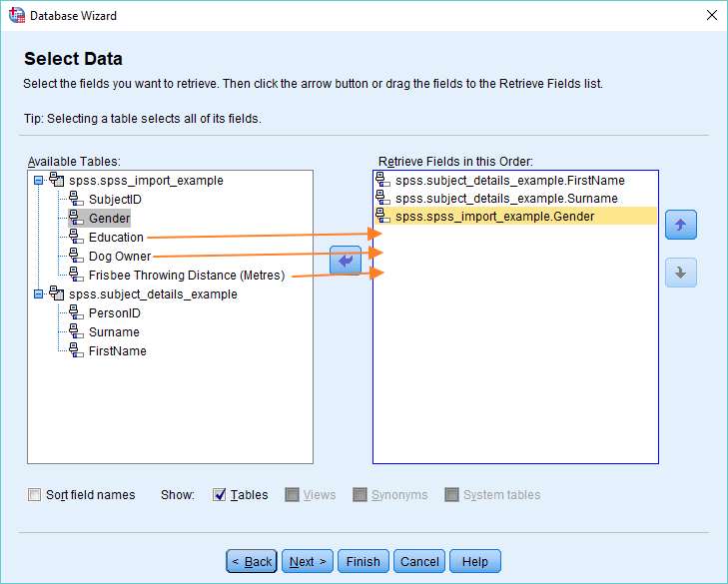728x584 pixels.
Task: Select the PersonID field
Action: coord(115,313)
